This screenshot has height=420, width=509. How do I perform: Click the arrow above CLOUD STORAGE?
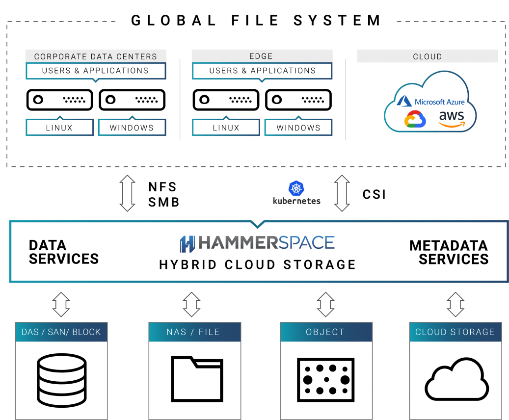pos(455,305)
